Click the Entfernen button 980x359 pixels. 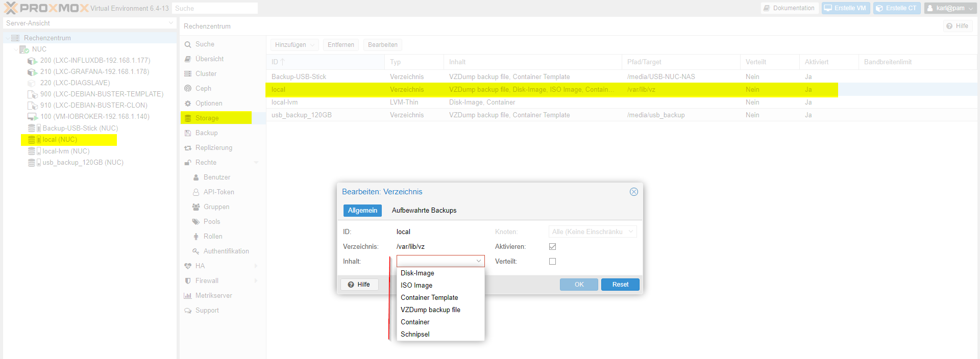[341, 45]
